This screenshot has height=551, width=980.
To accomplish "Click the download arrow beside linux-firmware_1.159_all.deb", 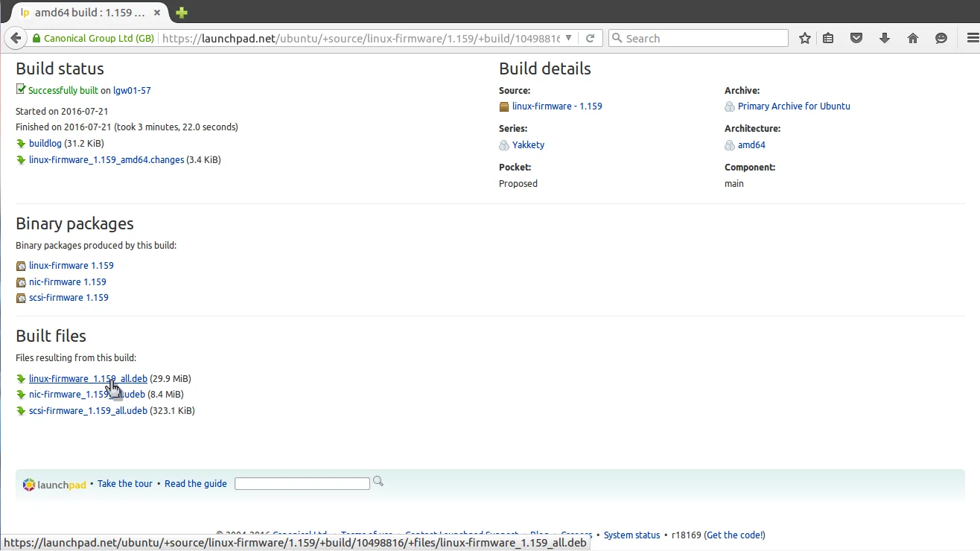I will (x=21, y=379).
